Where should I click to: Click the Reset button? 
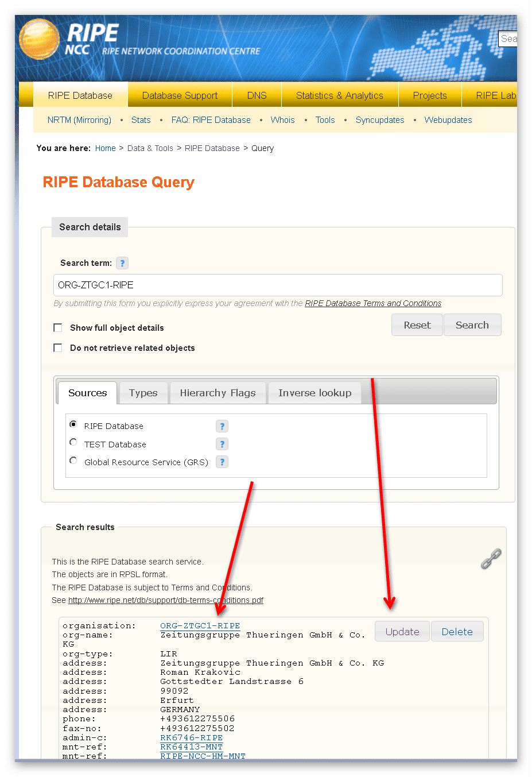tap(417, 325)
